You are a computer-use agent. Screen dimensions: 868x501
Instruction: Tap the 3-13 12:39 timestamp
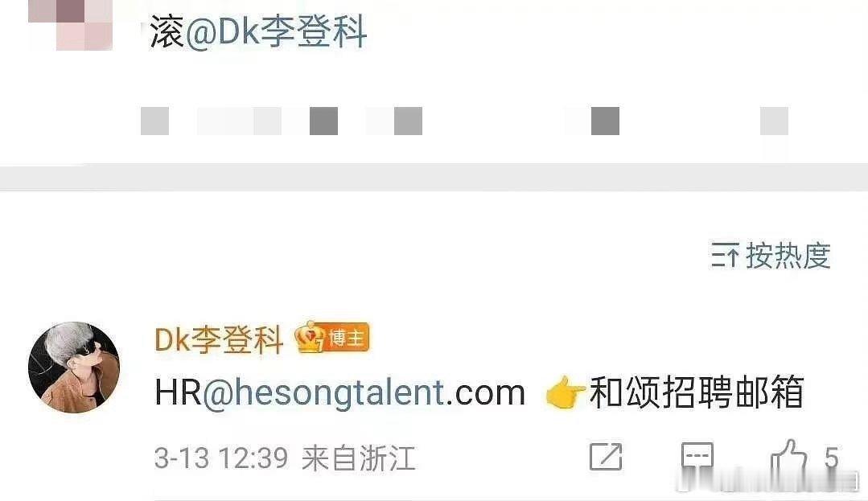[x=221, y=458]
